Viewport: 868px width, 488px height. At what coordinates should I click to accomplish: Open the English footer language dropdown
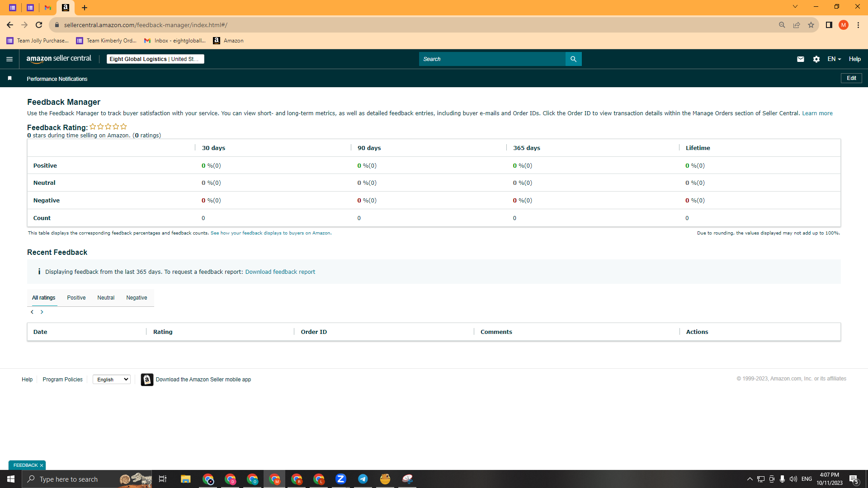[112, 380]
